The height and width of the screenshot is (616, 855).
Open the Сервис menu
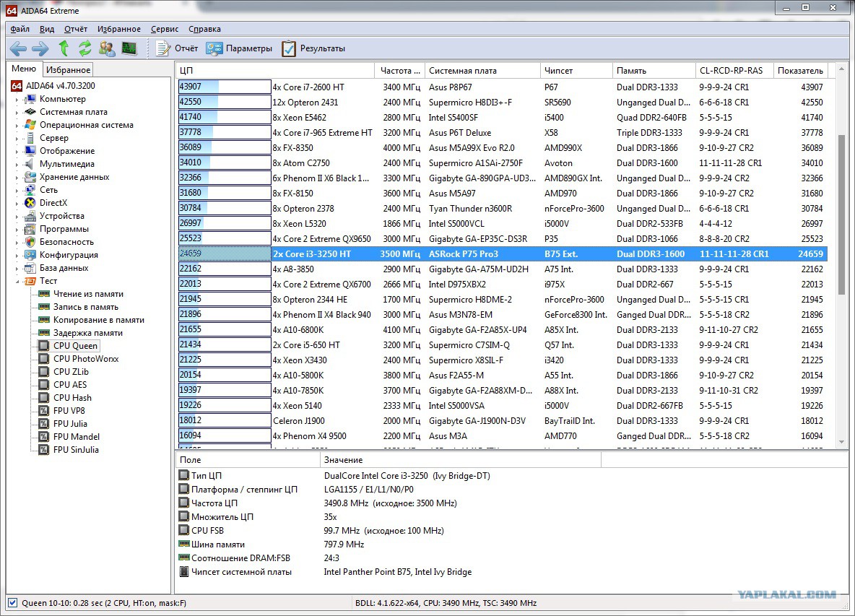tap(165, 29)
